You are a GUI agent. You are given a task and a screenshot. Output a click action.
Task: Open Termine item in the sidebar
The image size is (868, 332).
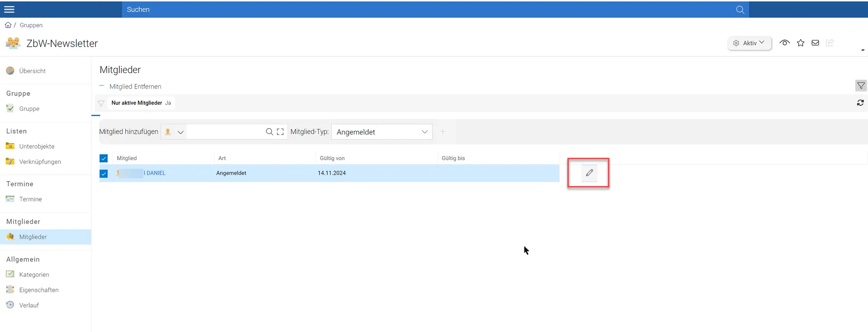pos(46,199)
